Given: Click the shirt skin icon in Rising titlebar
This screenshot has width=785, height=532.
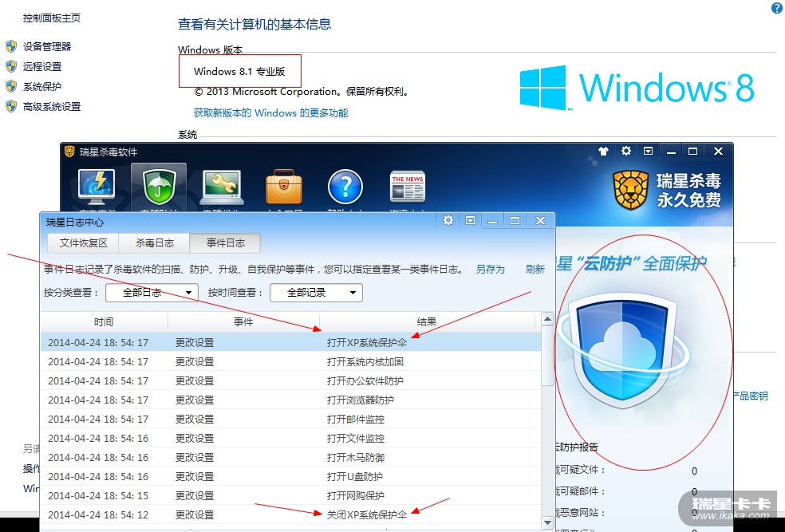Looking at the screenshot, I should [x=603, y=151].
